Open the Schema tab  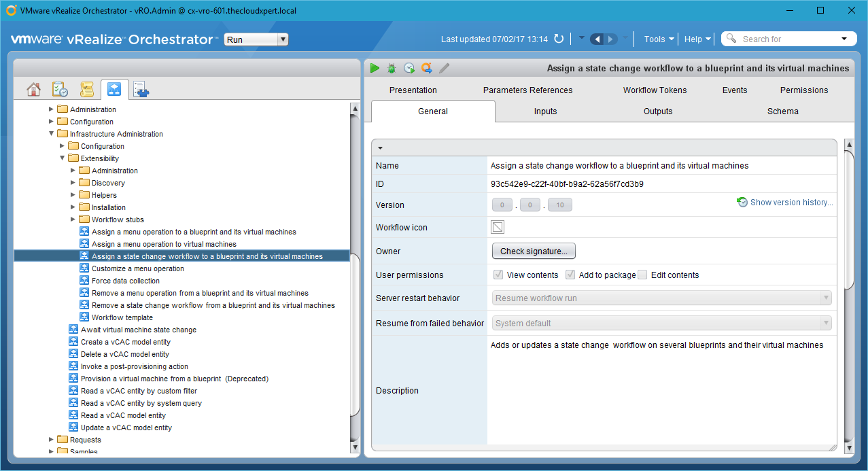click(782, 111)
